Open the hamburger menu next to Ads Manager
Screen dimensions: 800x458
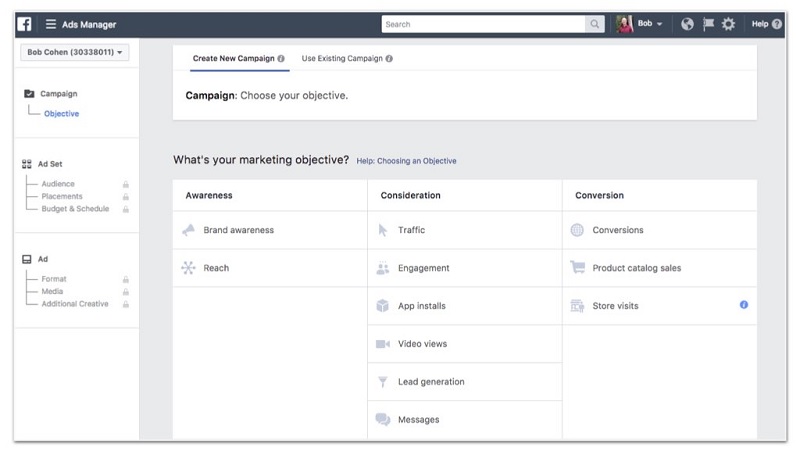[x=51, y=24]
